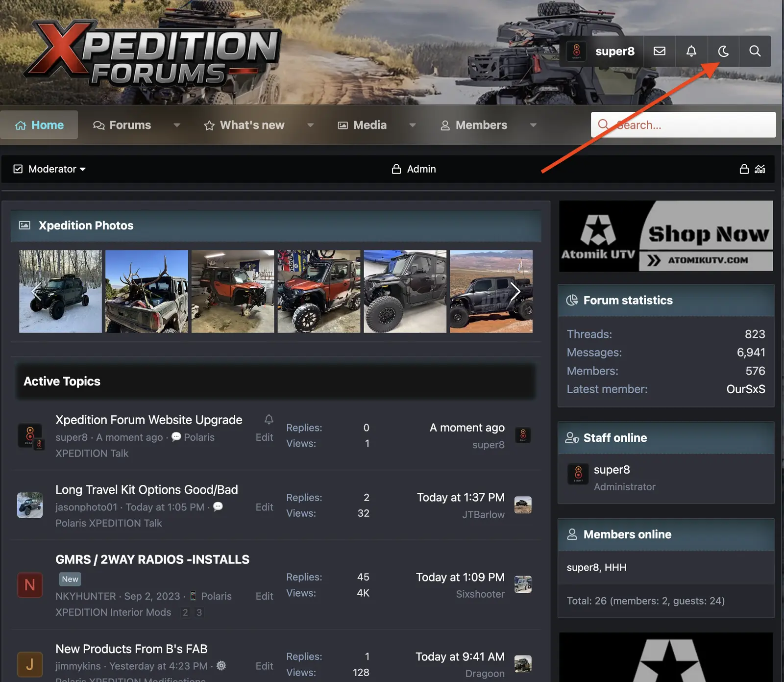784x682 pixels.
Task: View HHH's profile in Members online
Action: click(615, 568)
